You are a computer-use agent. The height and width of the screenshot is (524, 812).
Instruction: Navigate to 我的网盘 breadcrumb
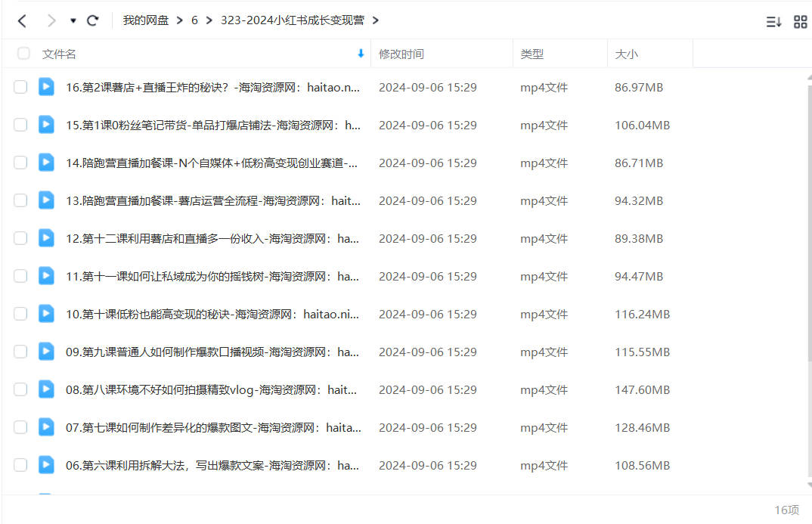(x=145, y=20)
